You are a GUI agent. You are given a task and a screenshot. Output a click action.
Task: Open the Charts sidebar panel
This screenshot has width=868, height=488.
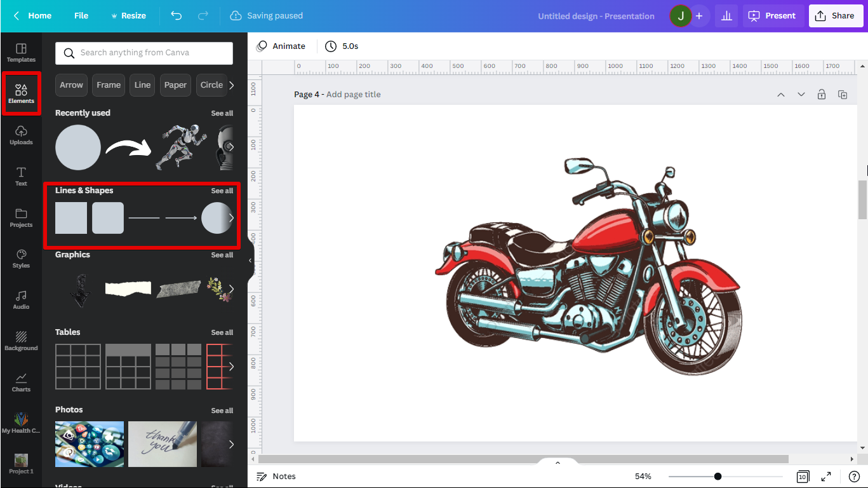pyautogui.click(x=21, y=381)
